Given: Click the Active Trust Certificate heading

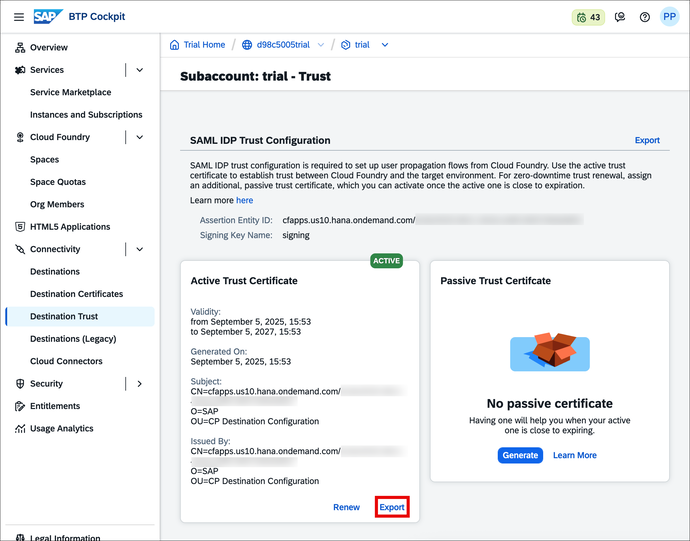Looking at the screenshot, I should point(244,281).
